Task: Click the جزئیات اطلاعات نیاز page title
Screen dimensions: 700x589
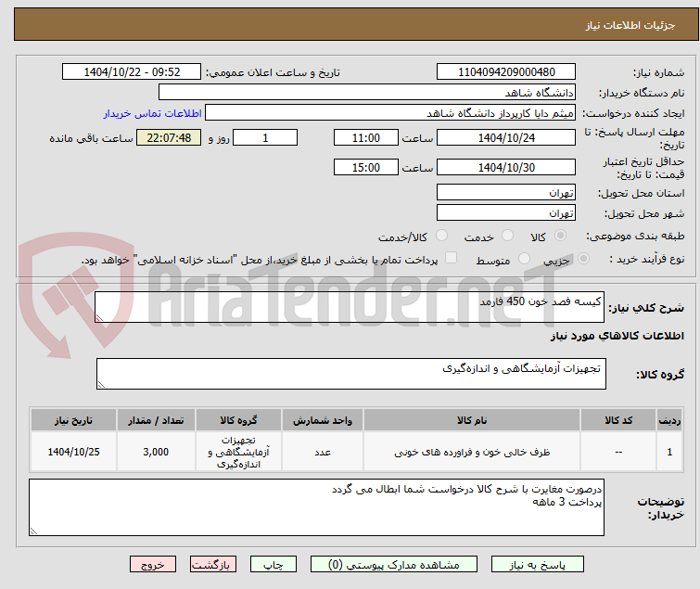Action: click(x=630, y=25)
